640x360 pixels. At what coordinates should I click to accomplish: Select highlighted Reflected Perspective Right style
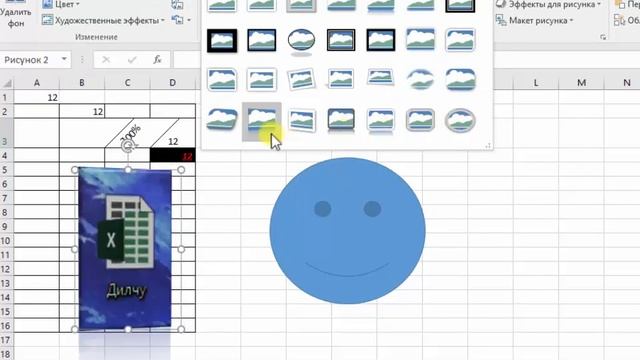click(262, 121)
